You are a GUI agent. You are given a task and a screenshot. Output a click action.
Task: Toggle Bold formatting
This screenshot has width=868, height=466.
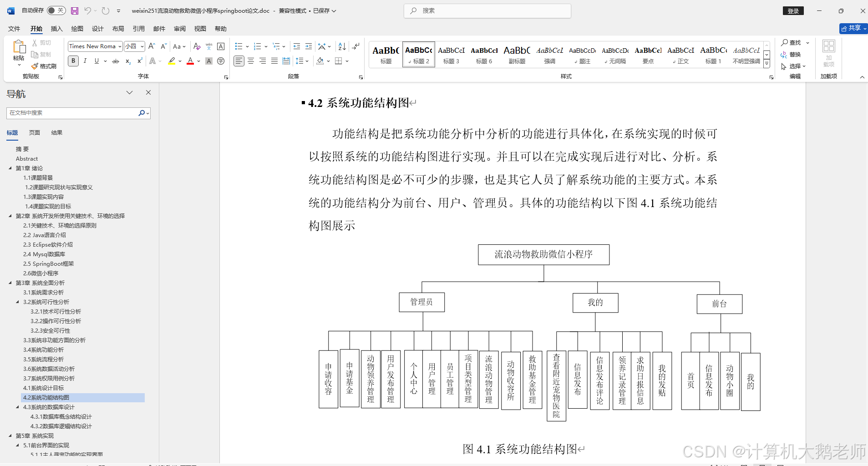pyautogui.click(x=73, y=61)
